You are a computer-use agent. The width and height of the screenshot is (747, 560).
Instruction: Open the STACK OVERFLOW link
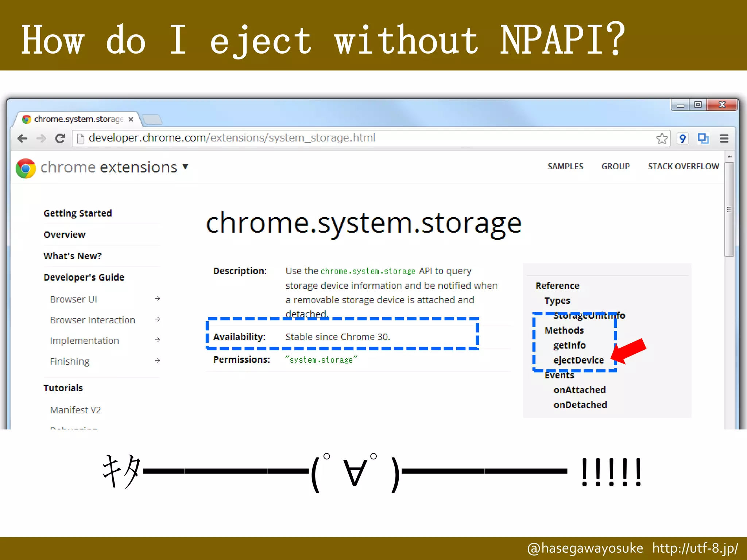point(684,166)
